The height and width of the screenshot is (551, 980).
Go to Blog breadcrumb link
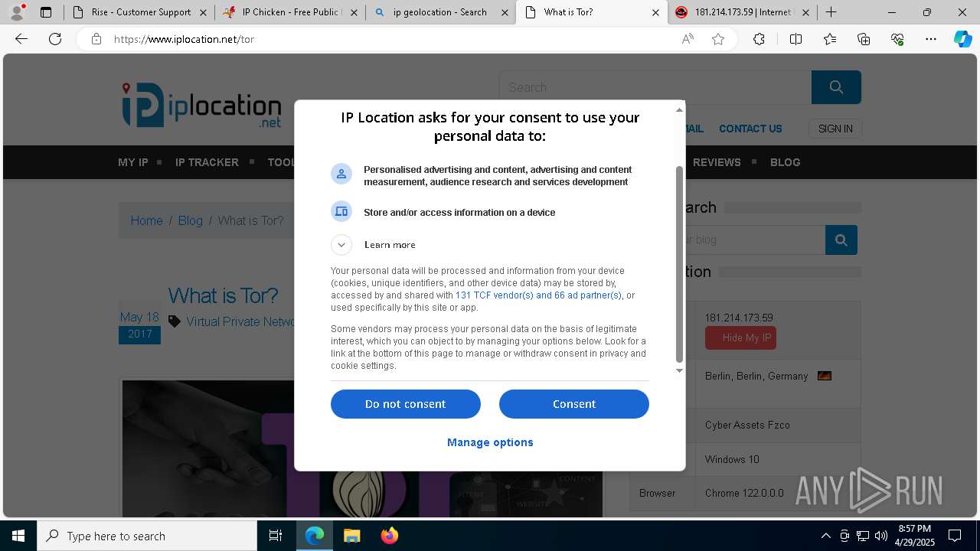[x=191, y=220]
